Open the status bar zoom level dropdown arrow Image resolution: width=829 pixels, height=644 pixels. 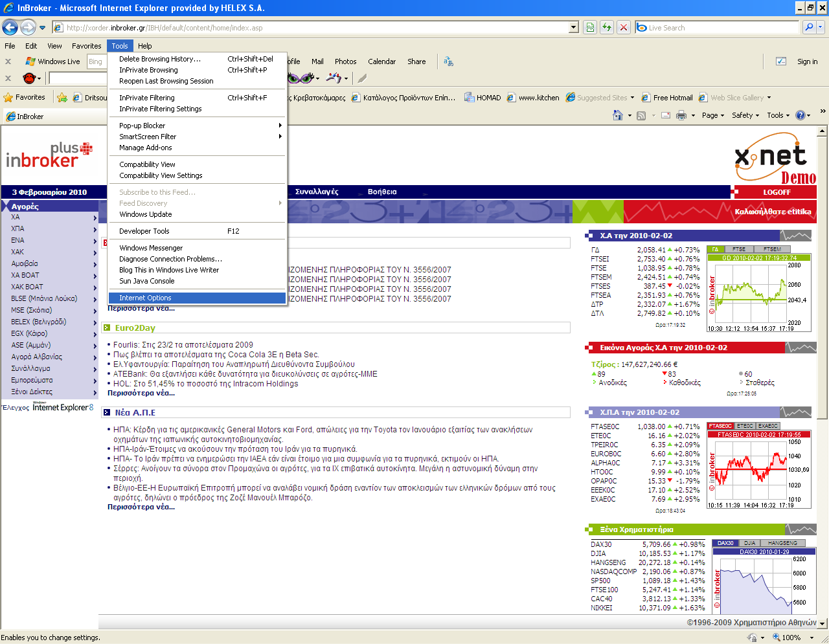pyautogui.click(x=812, y=638)
